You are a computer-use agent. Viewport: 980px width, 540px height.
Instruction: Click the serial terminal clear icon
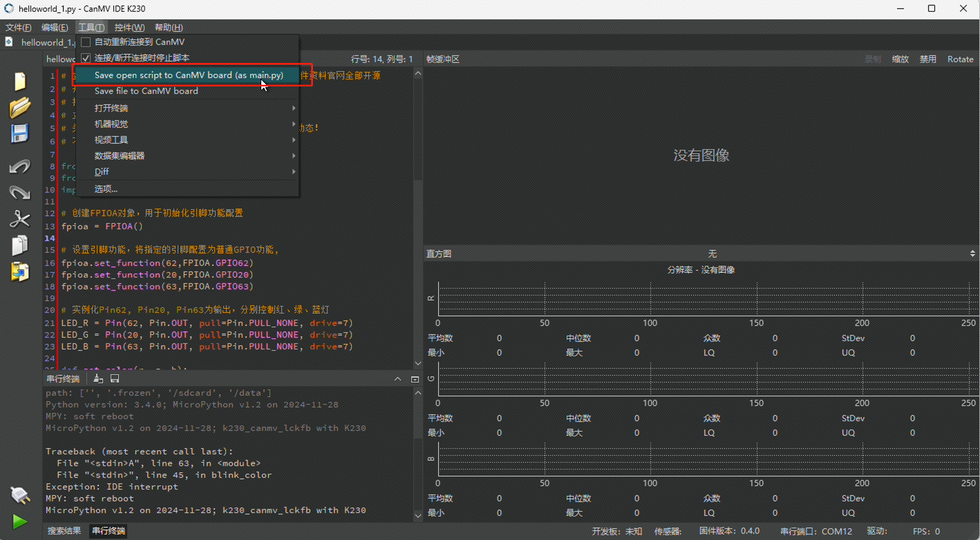coord(98,379)
